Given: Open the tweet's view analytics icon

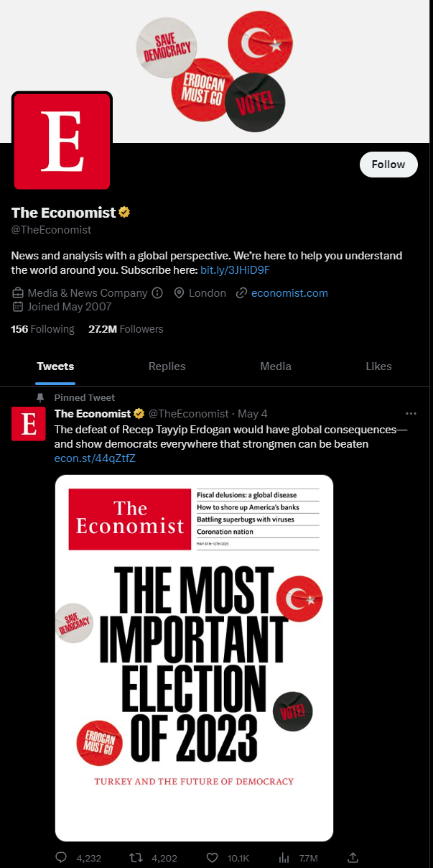Looking at the screenshot, I should click(x=284, y=857).
